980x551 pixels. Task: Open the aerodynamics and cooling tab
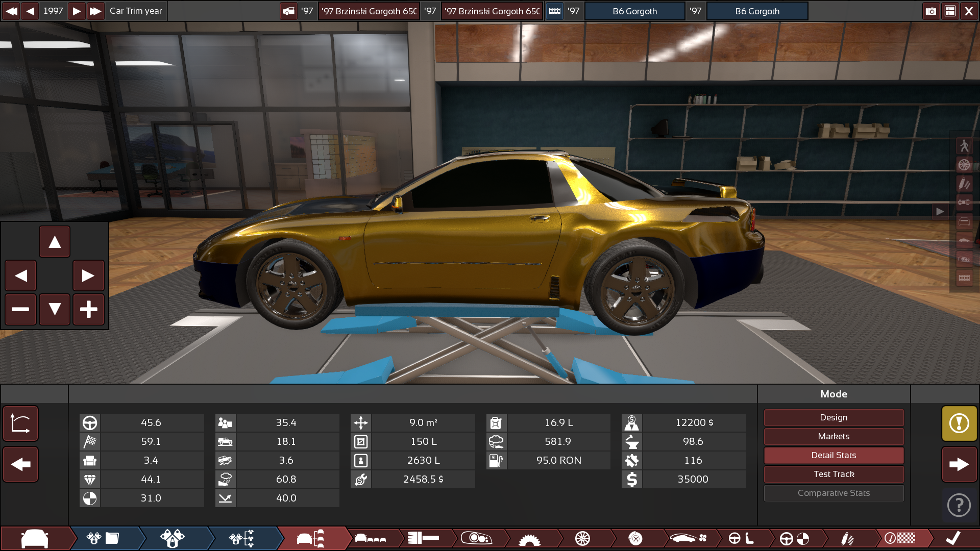pyautogui.click(x=689, y=538)
